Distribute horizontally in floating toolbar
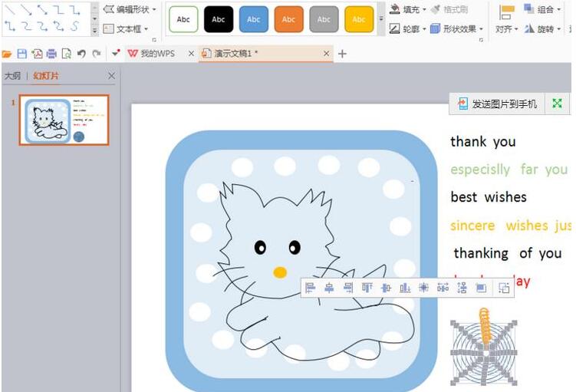Viewport: 576px width, 392px height. coord(443,288)
